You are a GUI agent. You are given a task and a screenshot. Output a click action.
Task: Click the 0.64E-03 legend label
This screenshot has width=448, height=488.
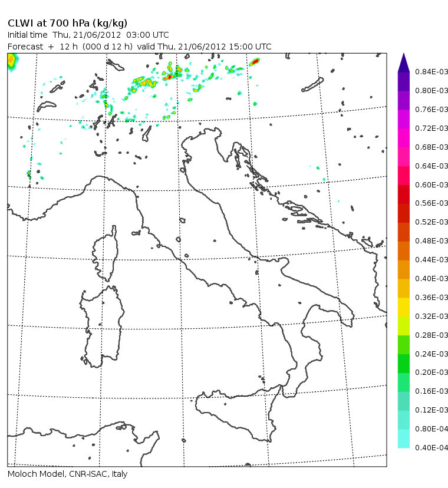coord(431,166)
